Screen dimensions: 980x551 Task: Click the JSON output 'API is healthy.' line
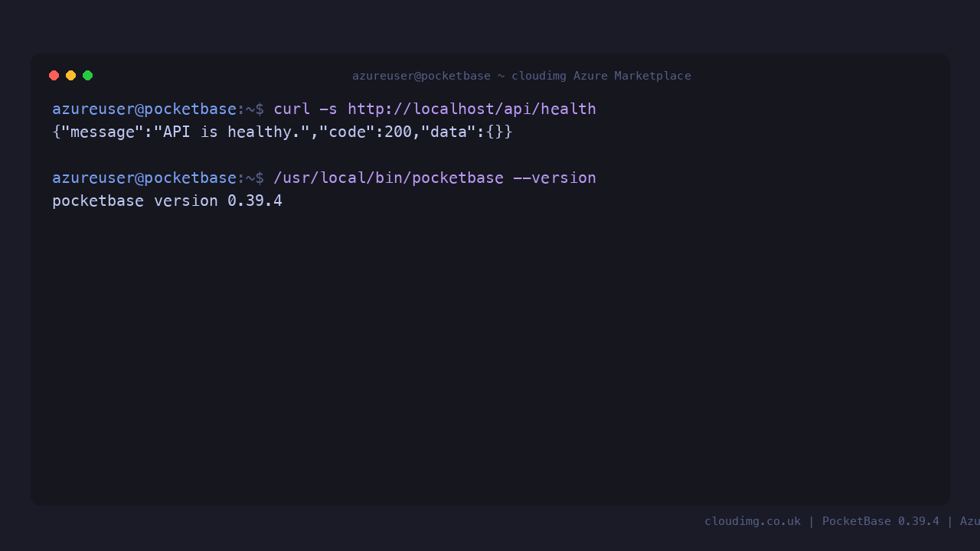[x=283, y=132]
